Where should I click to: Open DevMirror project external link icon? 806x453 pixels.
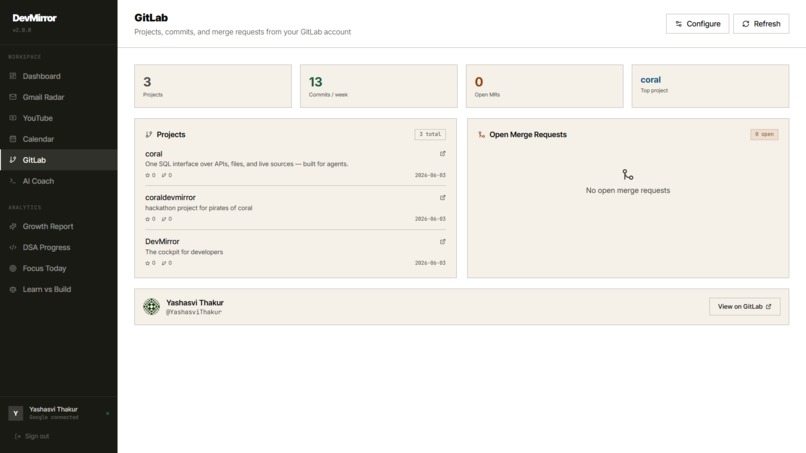[x=443, y=242]
